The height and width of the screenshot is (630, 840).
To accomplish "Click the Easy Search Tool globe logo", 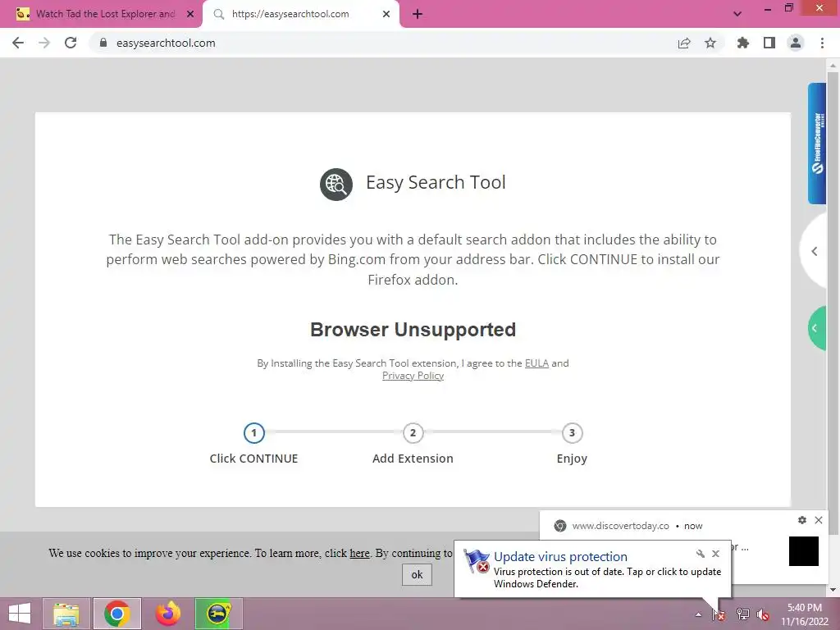I will pyautogui.click(x=336, y=185).
